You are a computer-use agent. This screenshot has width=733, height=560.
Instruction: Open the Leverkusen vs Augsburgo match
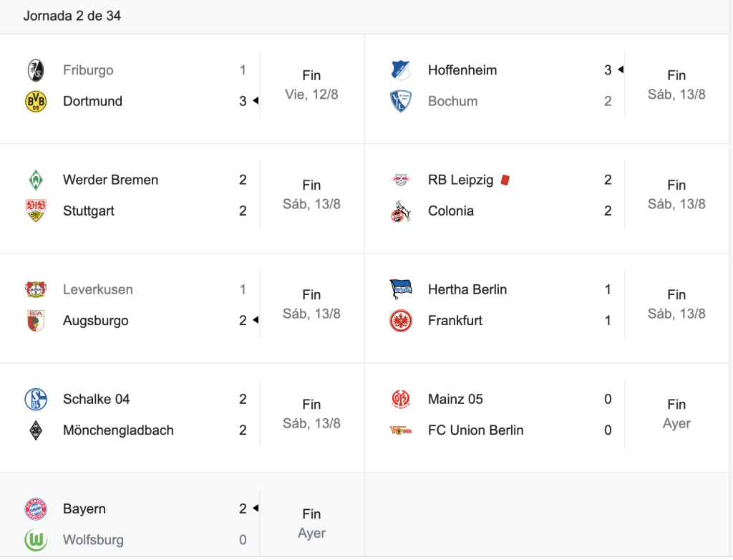tap(183, 305)
